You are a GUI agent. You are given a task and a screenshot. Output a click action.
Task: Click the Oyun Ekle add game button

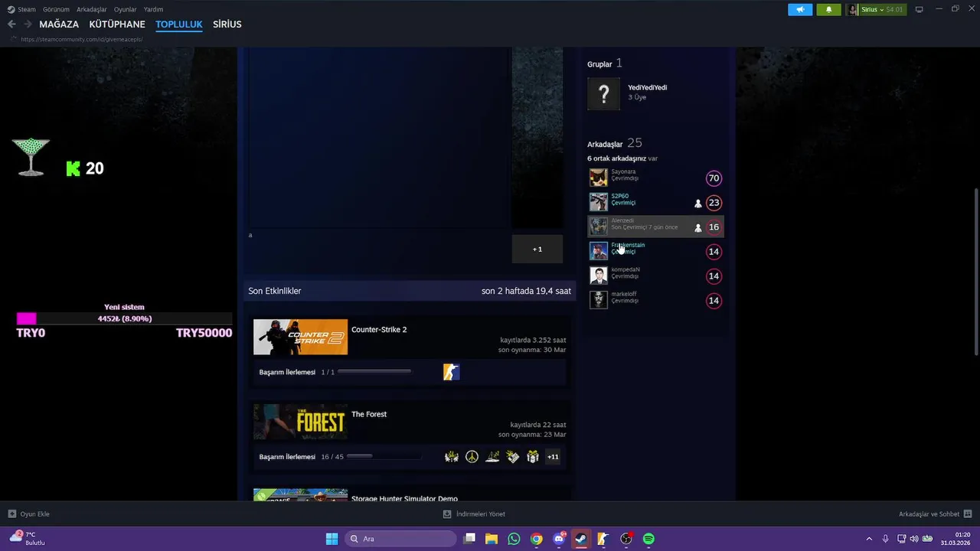coord(28,514)
